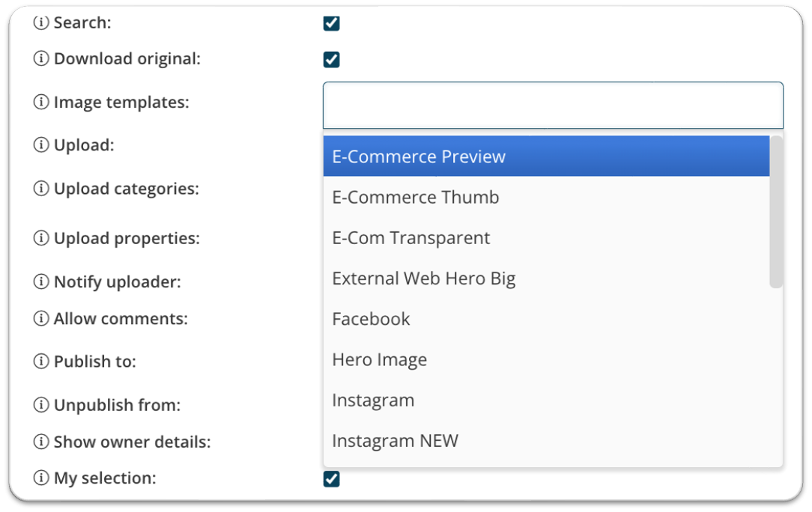This screenshot has height=512, width=812.
Task: Pick the E-Com Transparent template
Action: [x=546, y=237]
